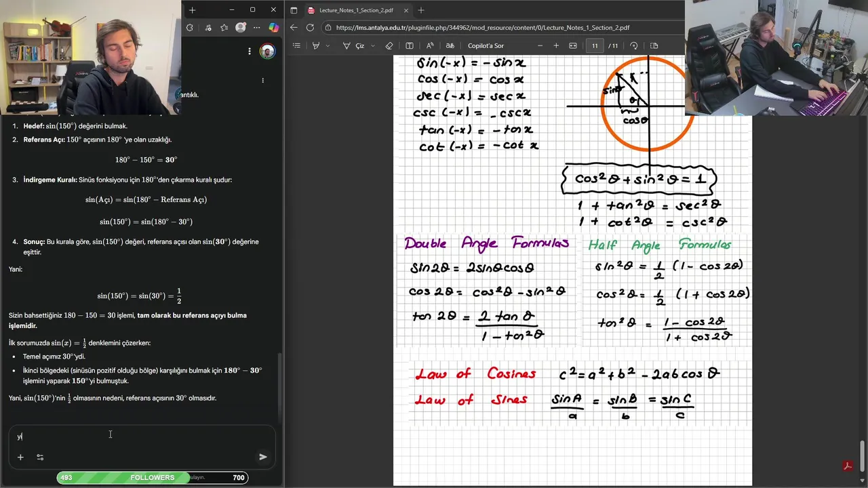868x488 pixels.
Task: Click the red PDF icon at bottom right
Action: pos(848,465)
